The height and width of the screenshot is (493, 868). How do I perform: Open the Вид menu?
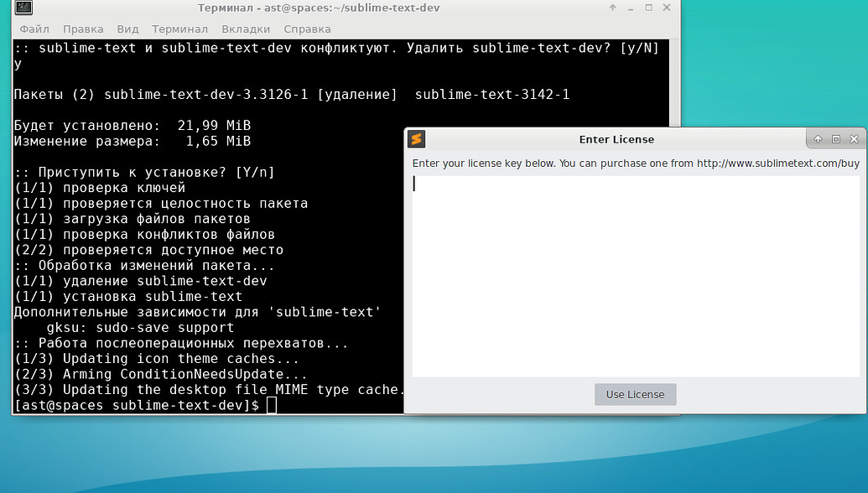[127, 29]
